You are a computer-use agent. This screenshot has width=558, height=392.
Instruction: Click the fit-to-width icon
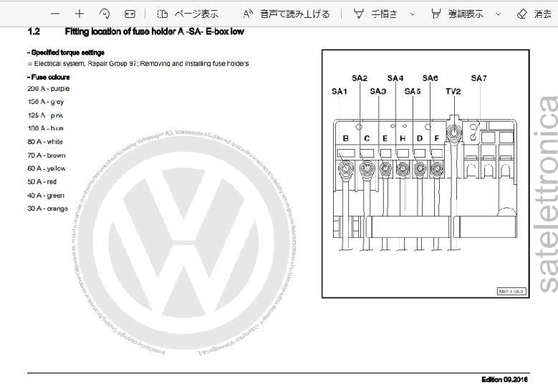pyautogui.click(x=130, y=14)
